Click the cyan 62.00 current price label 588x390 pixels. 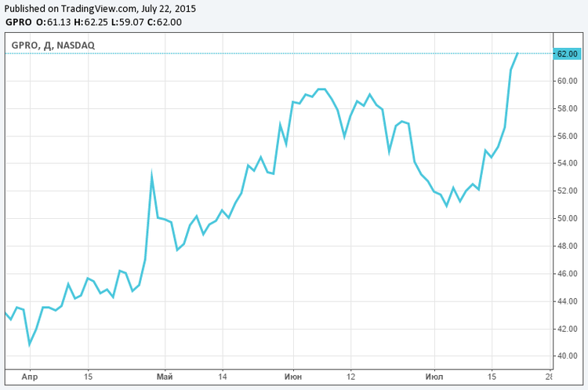click(566, 53)
